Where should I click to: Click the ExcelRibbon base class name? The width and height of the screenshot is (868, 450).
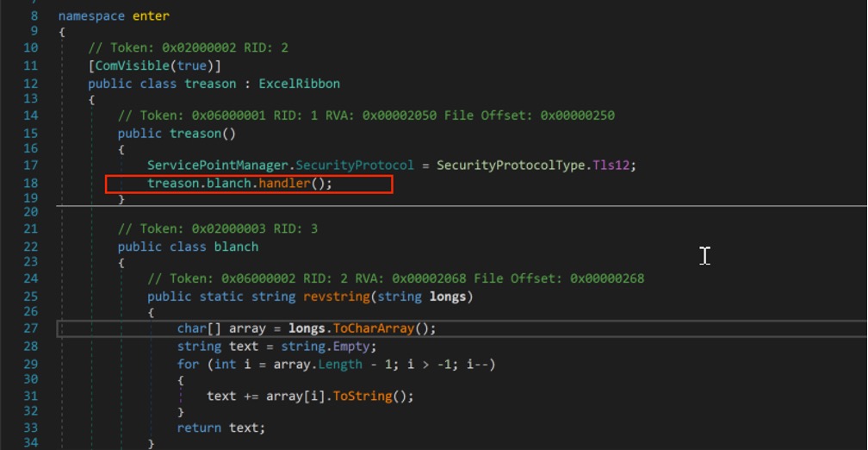tap(300, 84)
